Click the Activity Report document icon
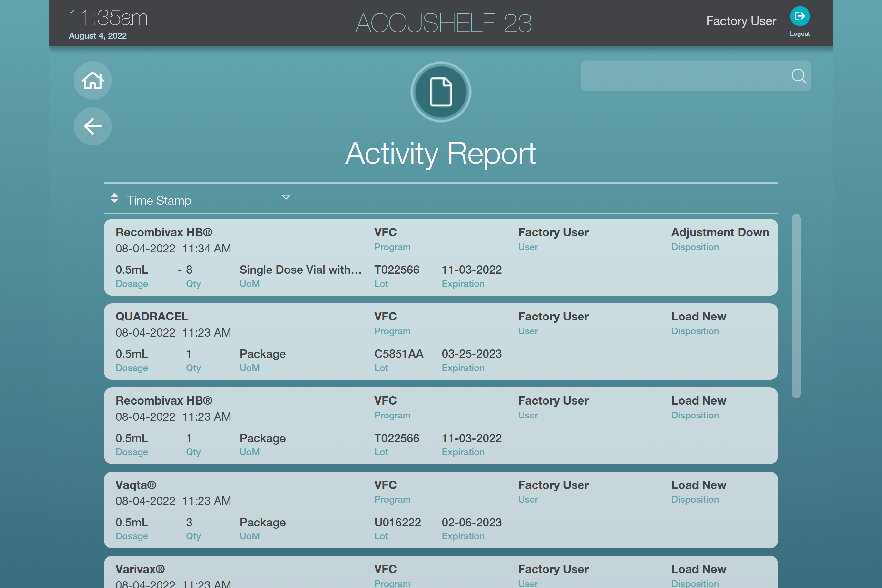This screenshot has height=588, width=882. pyautogui.click(x=441, y=92)
